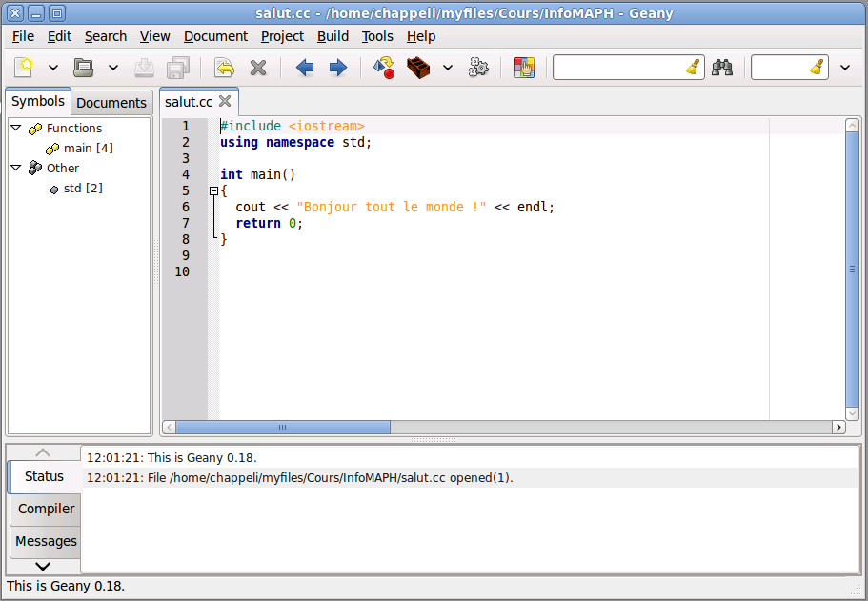Run the program with the gears icon
The width and height of the screenshot is (868, 601).
(478, 68)
